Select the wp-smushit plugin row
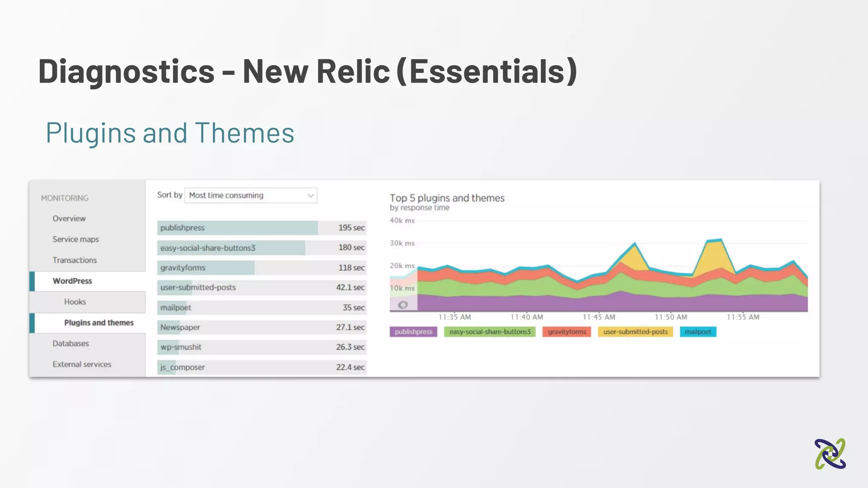Screen dimensions: 868x488 pos(262,347)
